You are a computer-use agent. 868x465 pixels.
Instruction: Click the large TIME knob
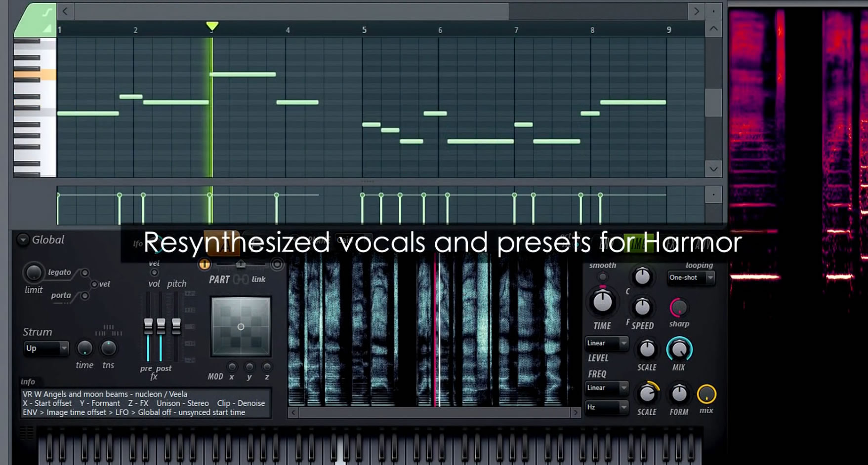coord(602,302)
